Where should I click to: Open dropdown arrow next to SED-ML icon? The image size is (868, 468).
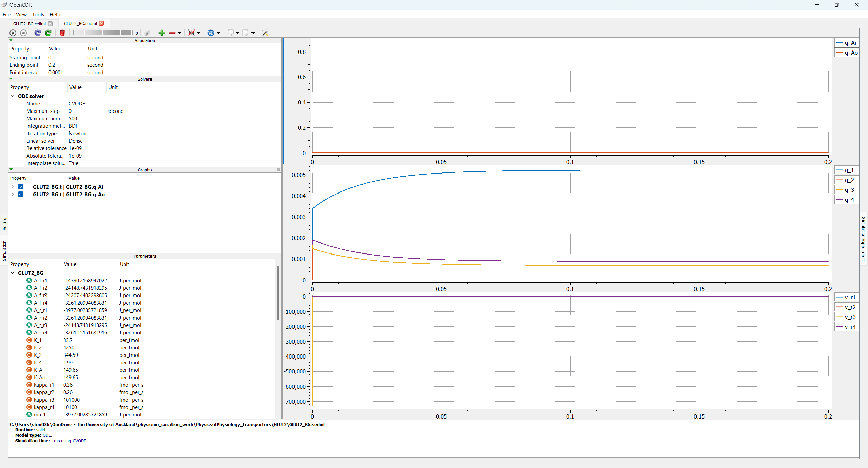coord(218,33)
